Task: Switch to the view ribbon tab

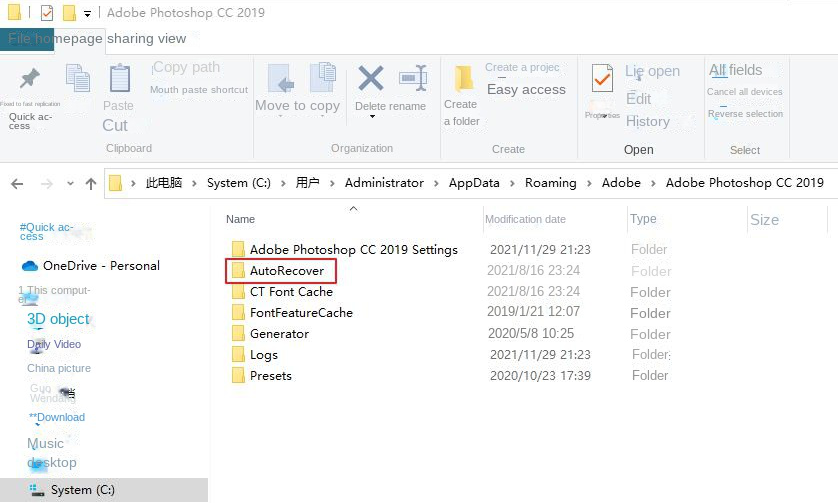Action: coord(171,39)
